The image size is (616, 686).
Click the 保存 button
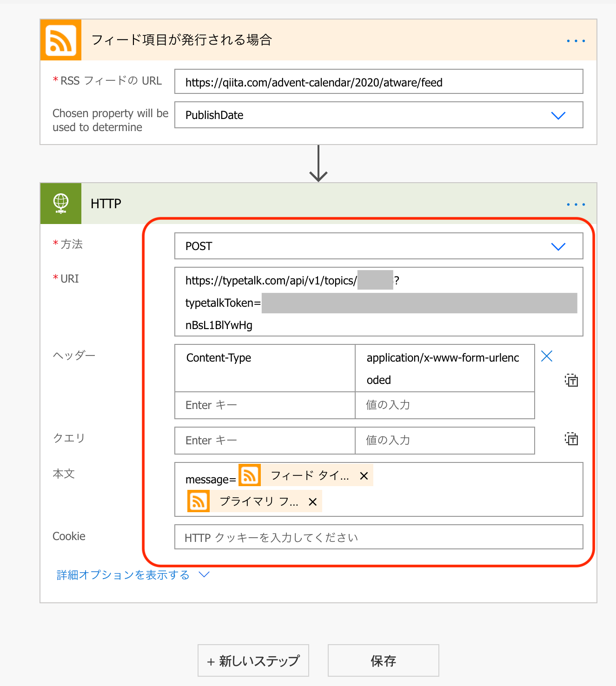click(383, 660)
